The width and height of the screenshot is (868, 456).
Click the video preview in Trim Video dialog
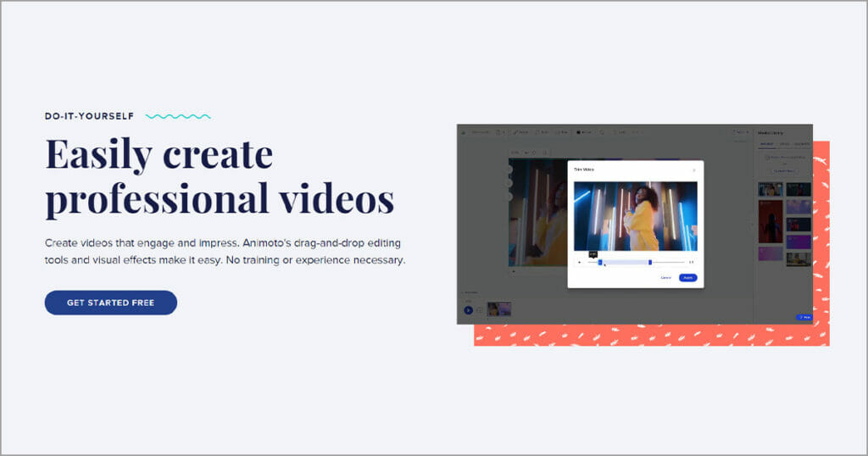pos(636,216)
